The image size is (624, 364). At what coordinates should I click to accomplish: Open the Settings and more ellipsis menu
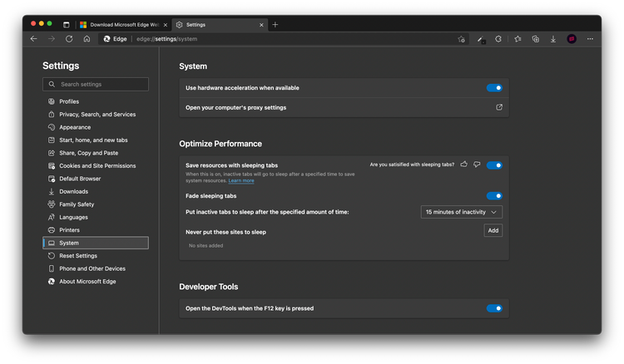coord(590,39)
